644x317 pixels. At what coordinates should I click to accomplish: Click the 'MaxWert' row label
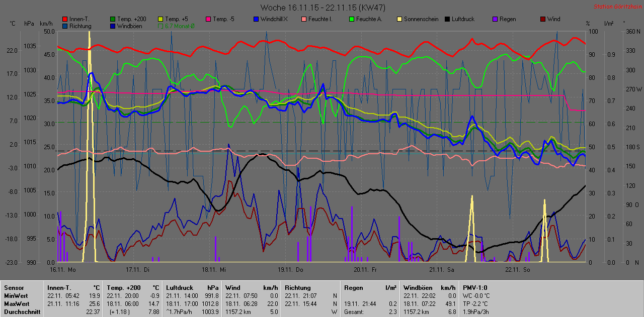17,304
